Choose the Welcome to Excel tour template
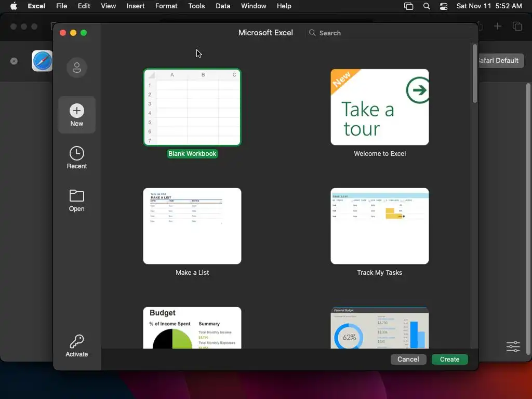This screenshot has width=532, height=399. coord(380,107)
